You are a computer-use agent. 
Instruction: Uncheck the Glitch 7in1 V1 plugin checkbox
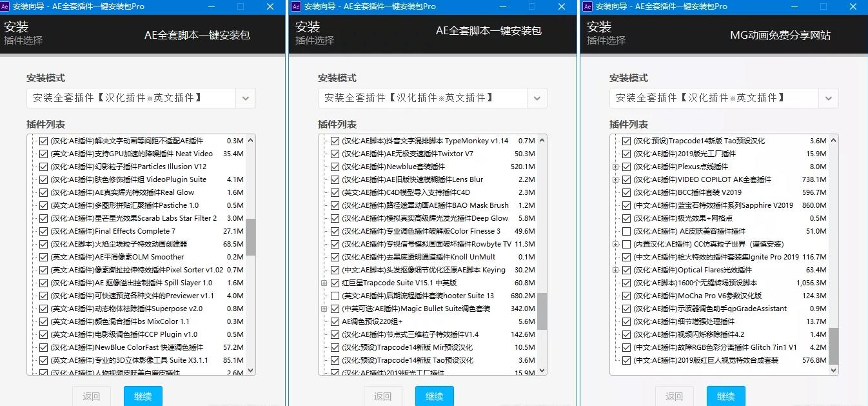(x=627, y=347)
